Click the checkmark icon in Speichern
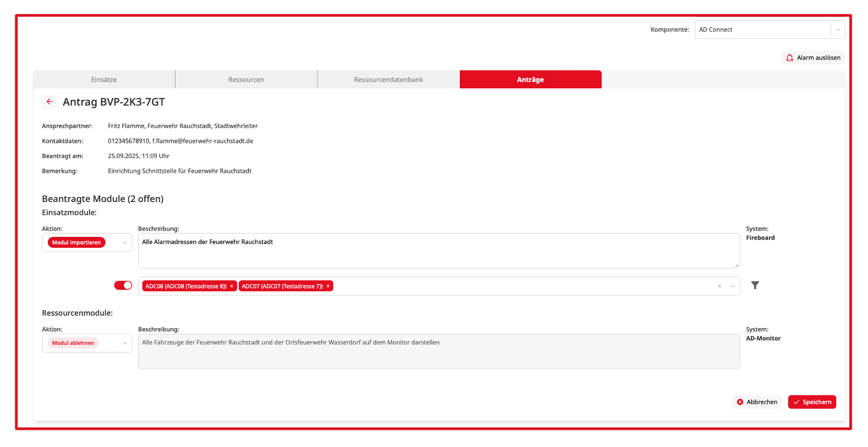Viewport: 868px width, 447px height. (x=796, y=402)
